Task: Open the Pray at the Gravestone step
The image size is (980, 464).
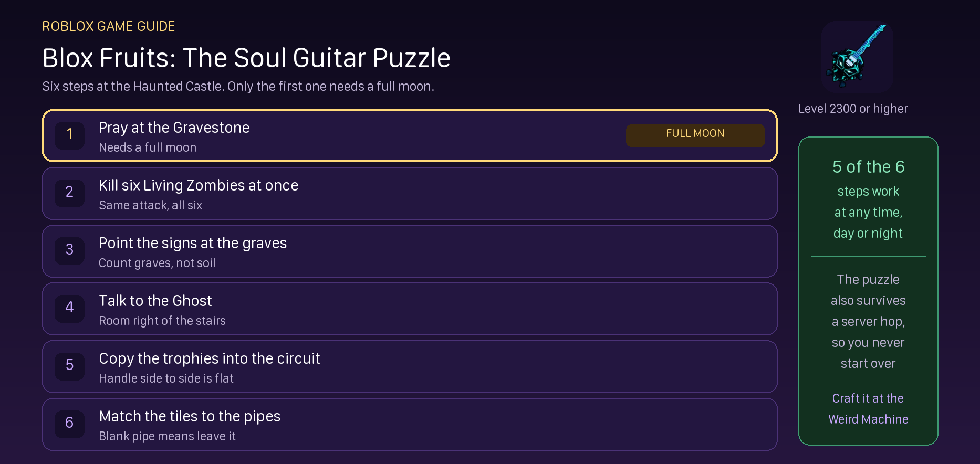Action: (x=410, y=136)
